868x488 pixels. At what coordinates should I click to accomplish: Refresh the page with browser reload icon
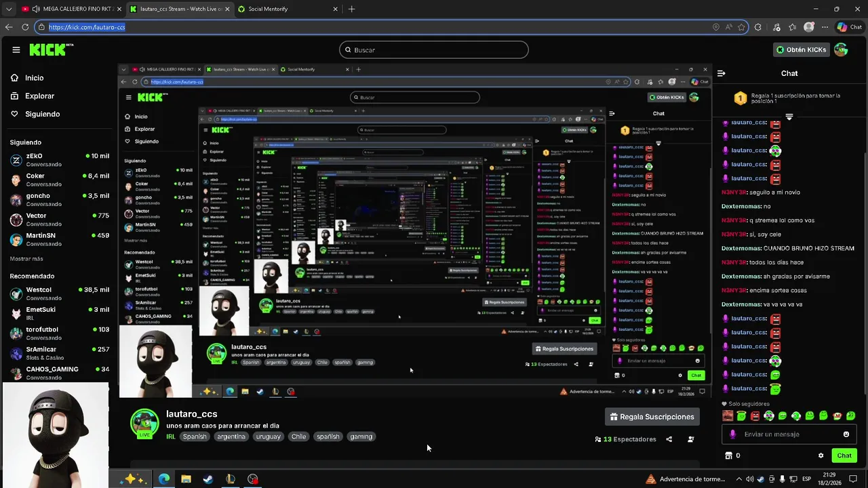coord(25,27)
